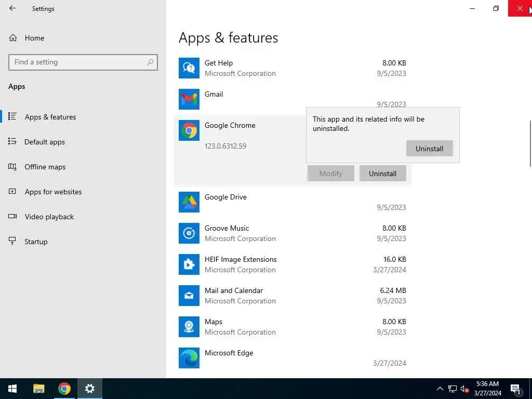Click the Uninstall button under Google Chrome
This screenshot has width=532, height=399.
tap(382, 174)
